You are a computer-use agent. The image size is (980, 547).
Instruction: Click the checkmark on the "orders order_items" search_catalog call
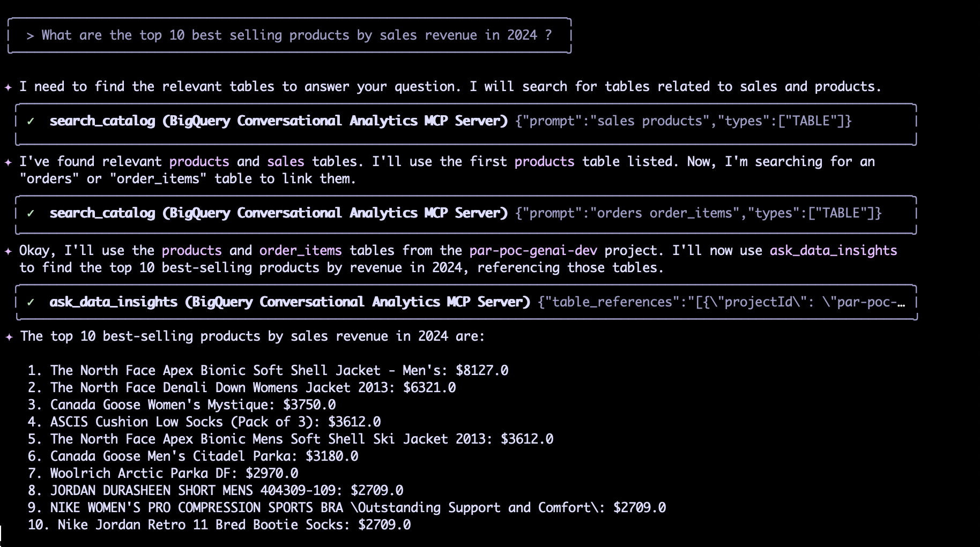click(31, 214)
